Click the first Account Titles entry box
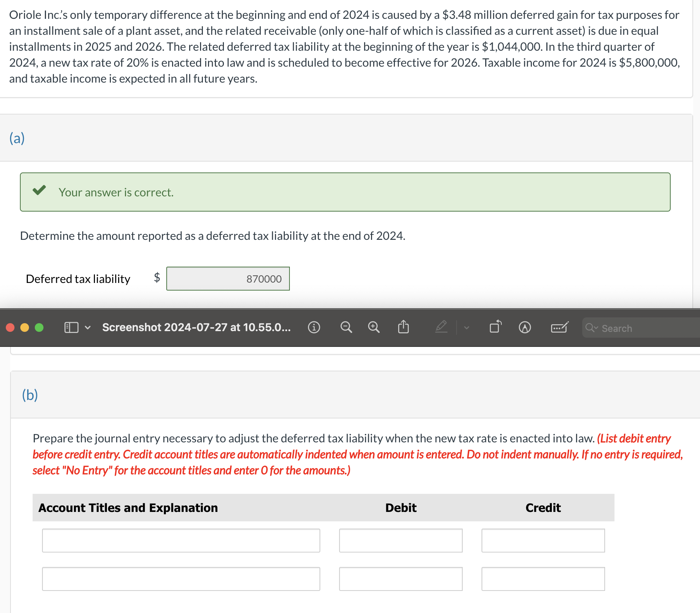The height and width of the screenshot is (613, 700). pyautogui.click(x=181, y=541)
